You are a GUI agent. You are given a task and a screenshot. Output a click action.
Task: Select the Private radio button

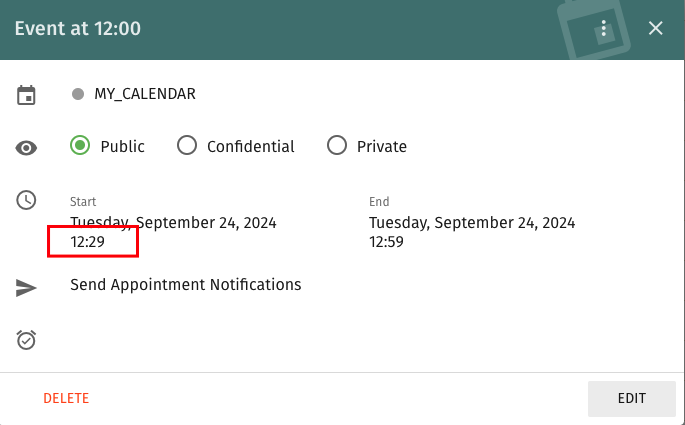point(337,146)
